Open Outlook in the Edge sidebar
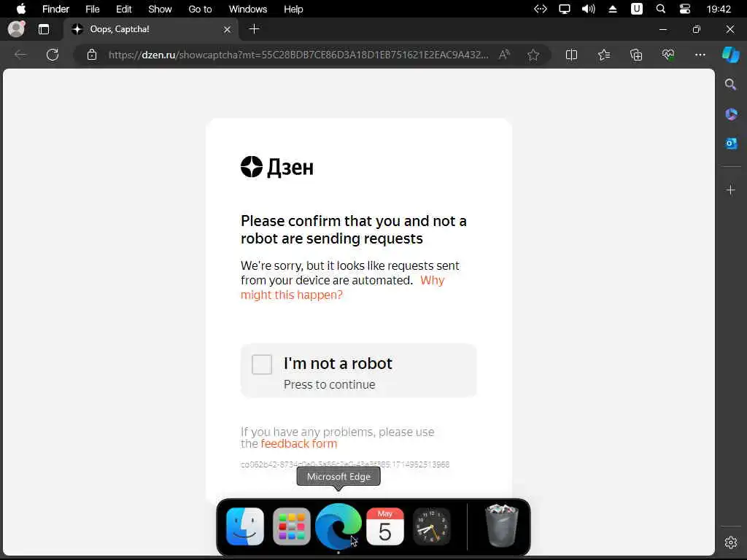Viewport: 747px width, 560px height. (731, 144)
